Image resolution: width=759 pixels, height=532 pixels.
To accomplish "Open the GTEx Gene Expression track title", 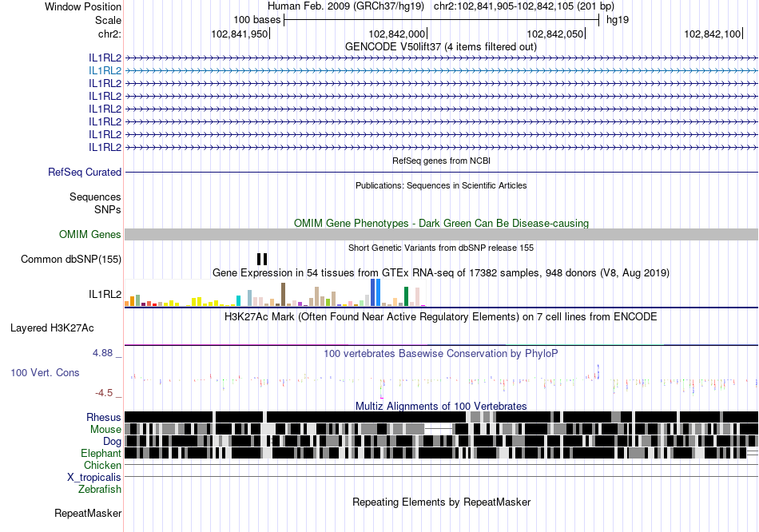I will click(x=441, y=273).
